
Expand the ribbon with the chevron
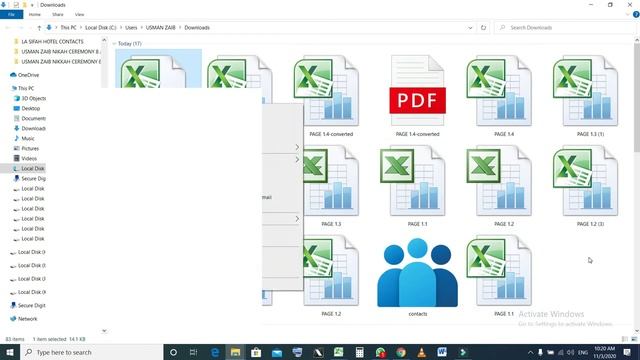(627, 14)
